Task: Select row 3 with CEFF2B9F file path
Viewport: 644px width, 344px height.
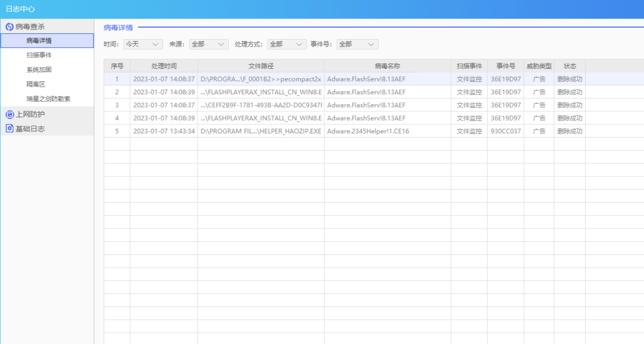Action: (x=261, y=105)
